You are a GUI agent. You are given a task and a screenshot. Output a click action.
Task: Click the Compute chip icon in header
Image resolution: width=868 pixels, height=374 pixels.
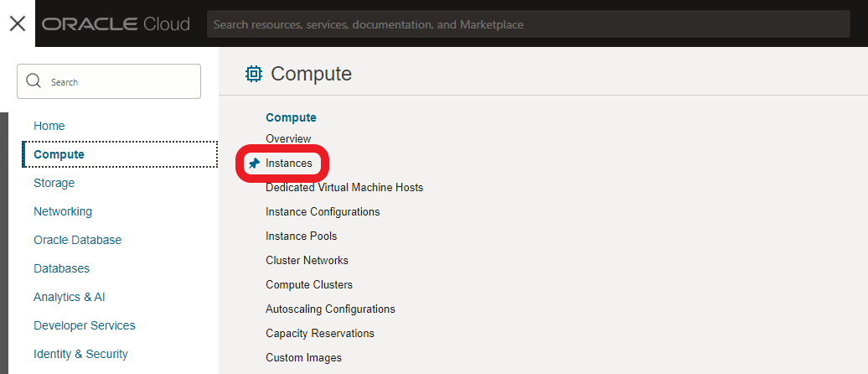click(x=253, y=74)
